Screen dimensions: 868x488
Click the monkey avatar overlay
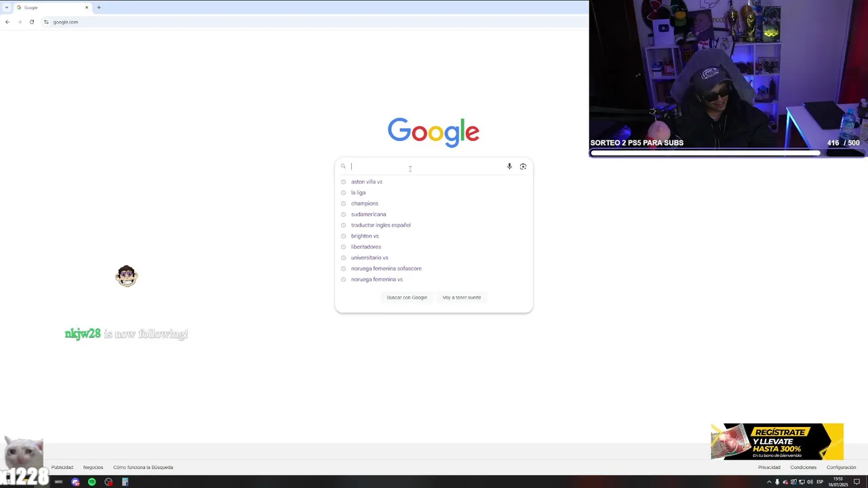click(126, 276)
